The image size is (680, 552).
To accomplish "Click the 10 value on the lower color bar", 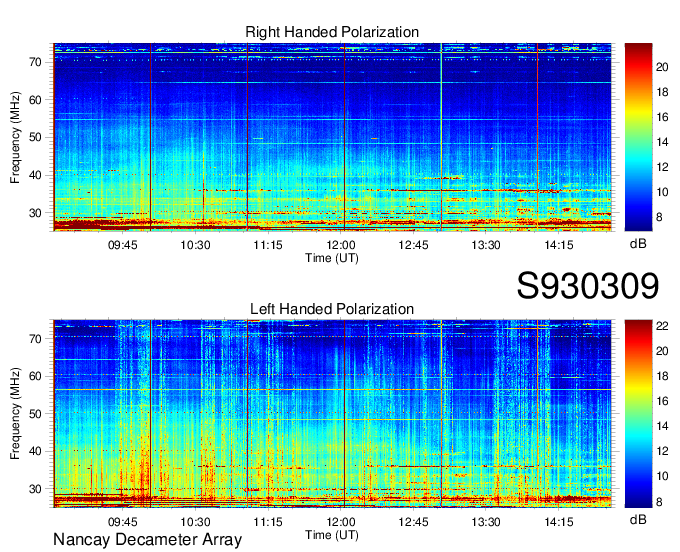I will pyautogui.click(x=662, y=477).
